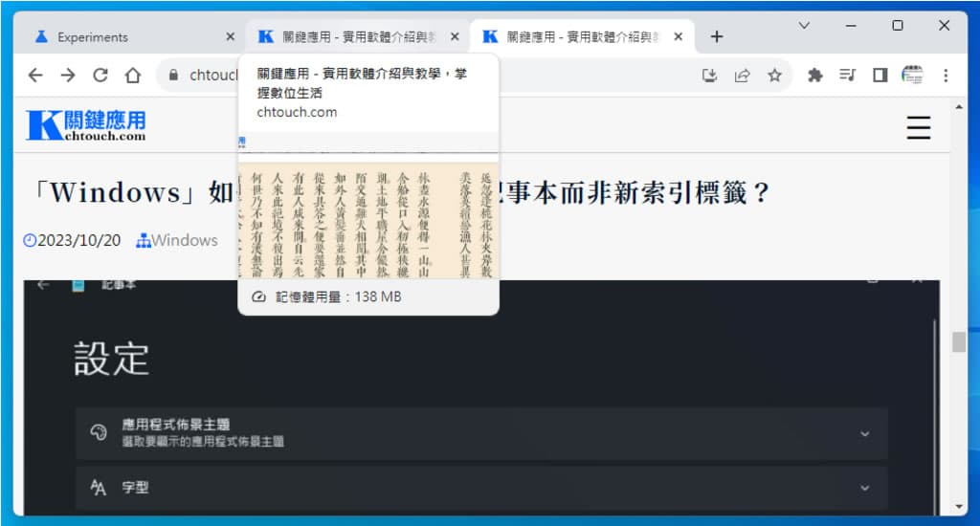980x526 pixels.
Task: Open the media controls icon
Action: click(x=847, y=75)
